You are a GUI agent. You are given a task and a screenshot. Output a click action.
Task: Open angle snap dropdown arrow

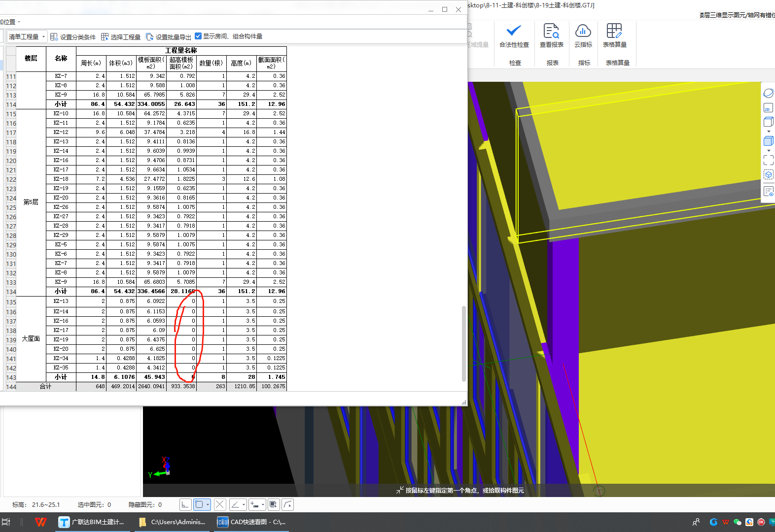[x=244, y=504]
